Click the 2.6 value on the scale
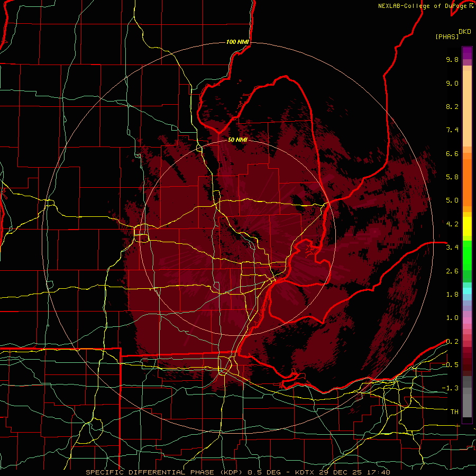This screenshot has height=476, width=476. 452,271
